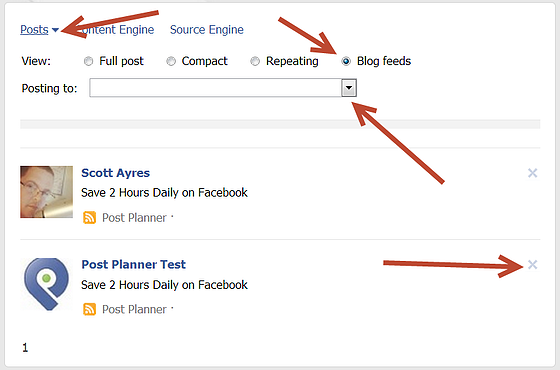Viewport: 560px width, 370px height.
Task: Remove the Scott Ayres feed with X
Action: pyautogui.click(x=532, y=173)
